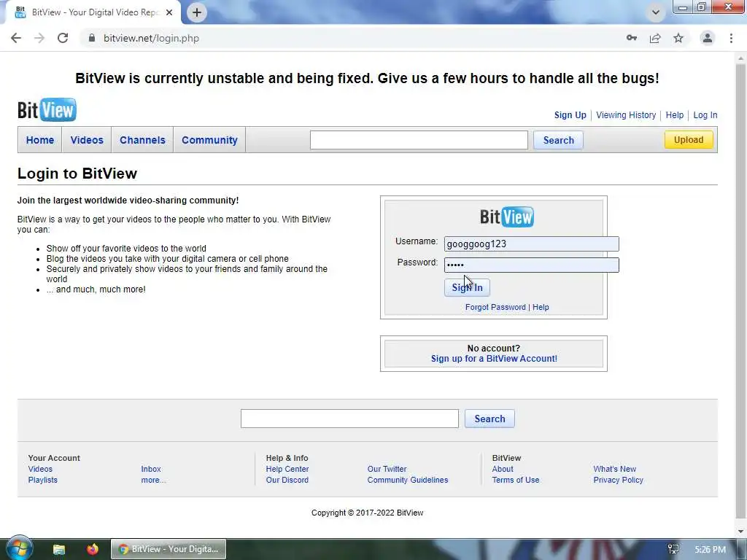This screenshot has height=560, width=747.
Task: Click the share page icon
Action: [x=655, y=38]
